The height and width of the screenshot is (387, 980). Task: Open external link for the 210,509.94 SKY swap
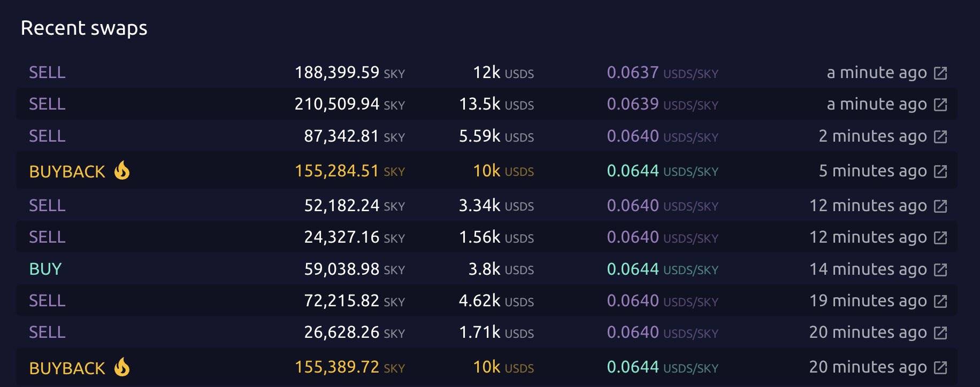tap(940, 105)
